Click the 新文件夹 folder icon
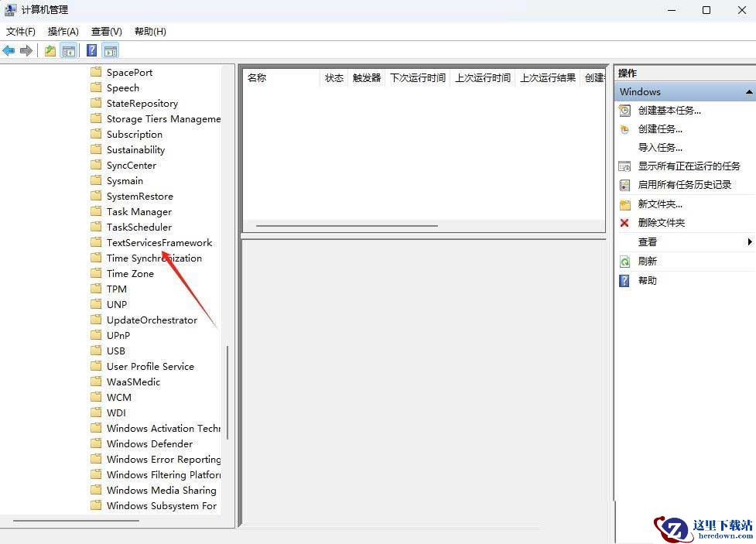This screenshot has width=756, height=544. (x=624, y=204)
